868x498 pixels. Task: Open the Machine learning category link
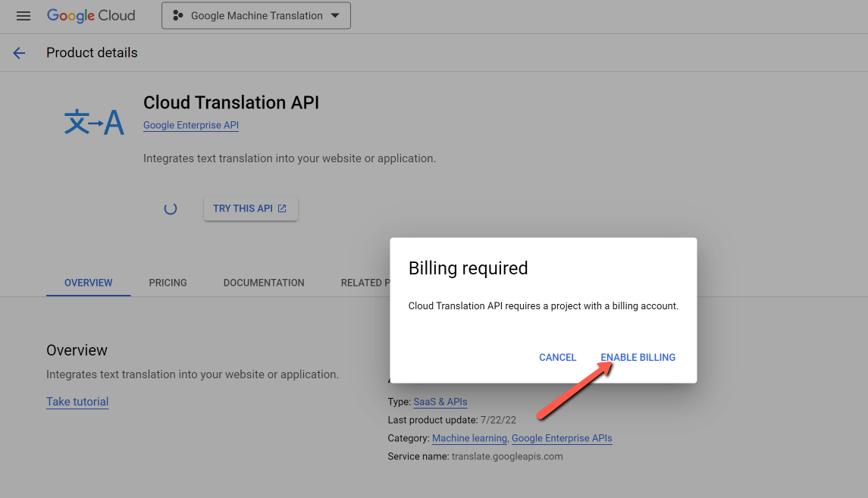[x=469, y=438]
